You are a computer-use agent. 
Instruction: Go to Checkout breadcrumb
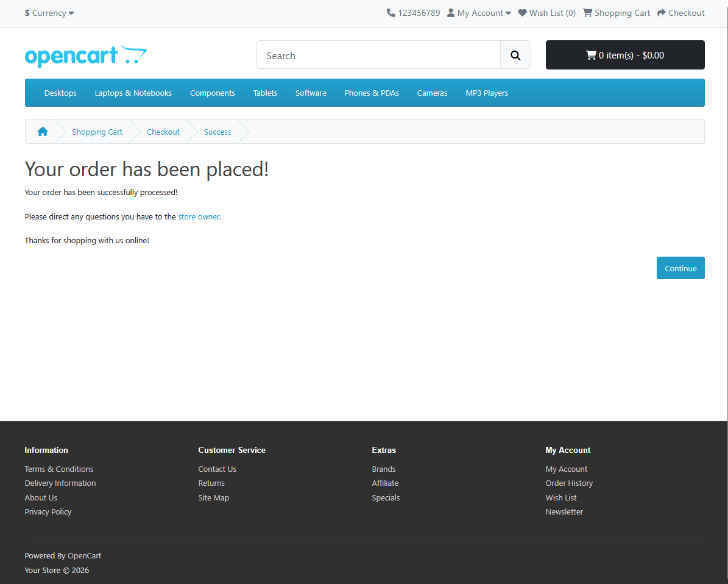click(x=163, y=132)
